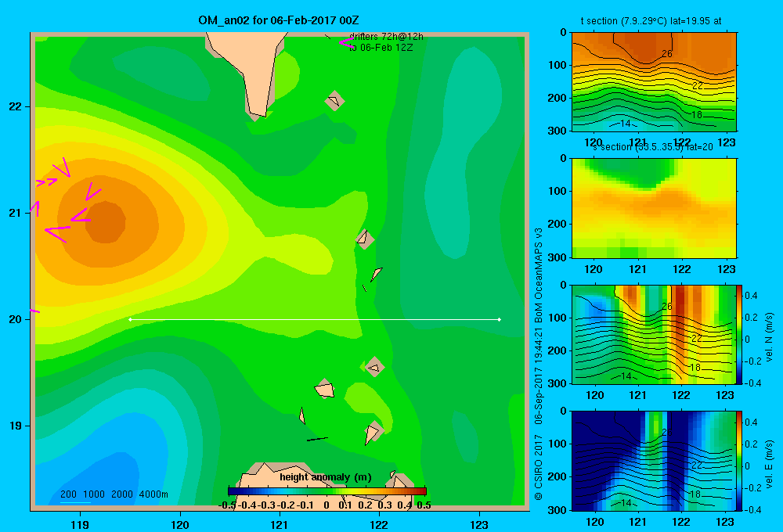The image size is (783, 532).
Task: Select the vel. N panel colorbar
Action: (x=740, y=334)
